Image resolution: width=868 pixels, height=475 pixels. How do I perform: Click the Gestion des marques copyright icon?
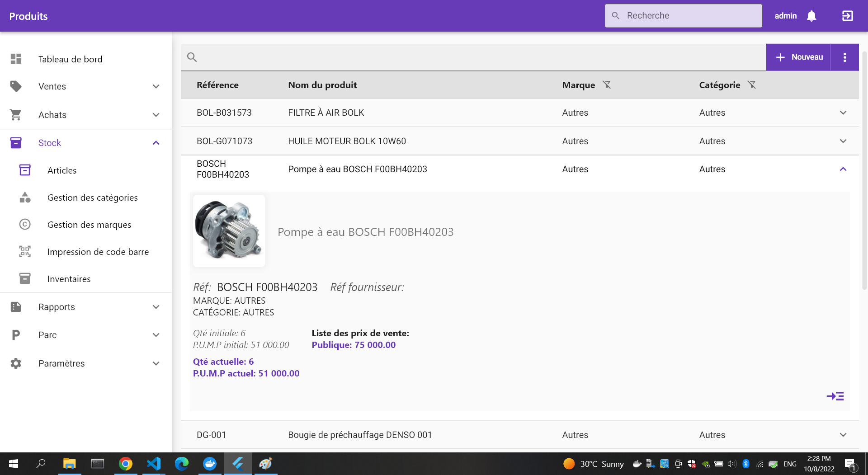coord(25,224)
